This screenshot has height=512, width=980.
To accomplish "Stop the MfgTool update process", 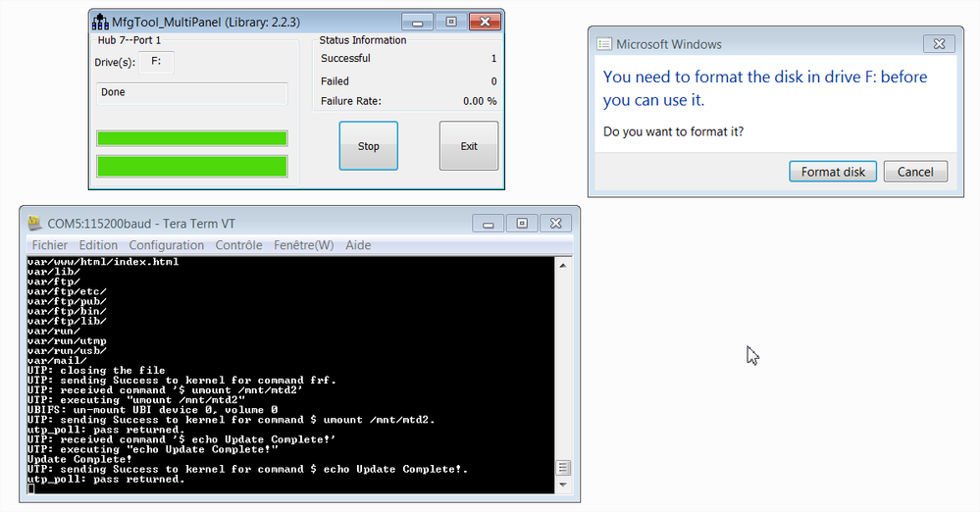I will [x=368, y=146].
